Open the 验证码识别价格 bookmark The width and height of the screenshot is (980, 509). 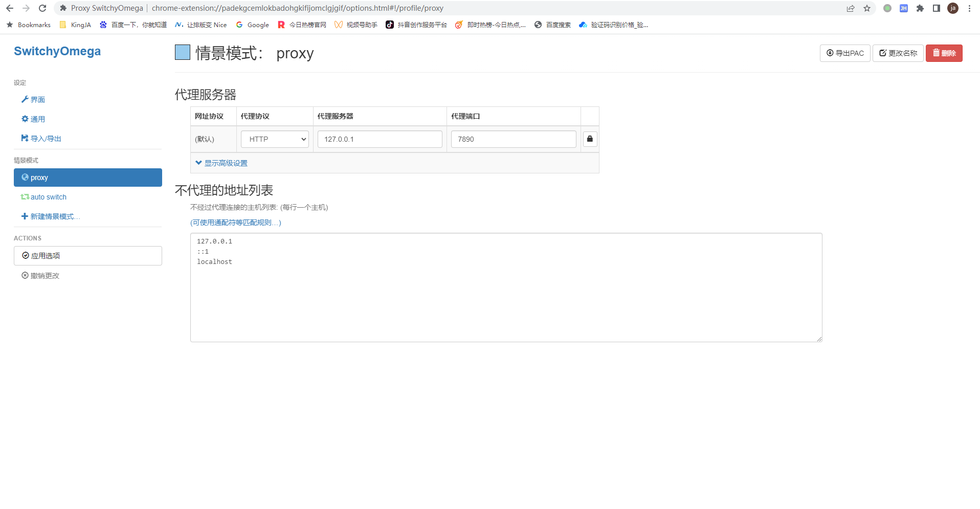coord(613,25)
